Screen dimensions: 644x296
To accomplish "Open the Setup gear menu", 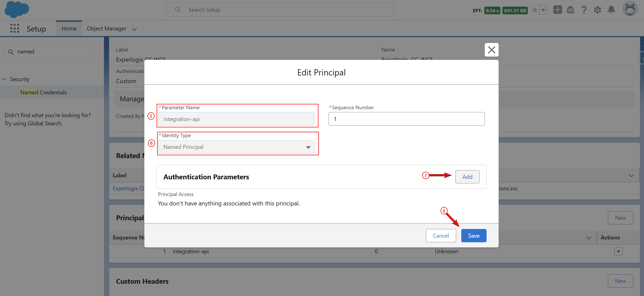I will tap(597, 10).
